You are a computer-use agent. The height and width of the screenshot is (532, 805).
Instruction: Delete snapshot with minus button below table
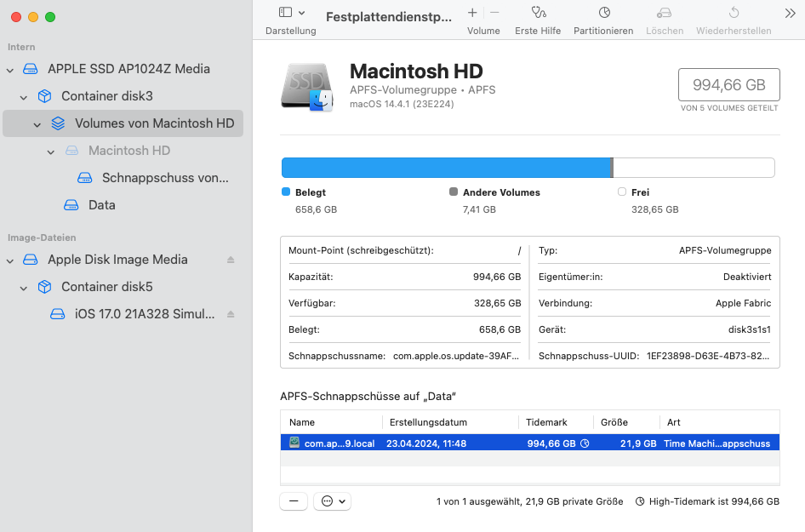click(x=294, y=501)
